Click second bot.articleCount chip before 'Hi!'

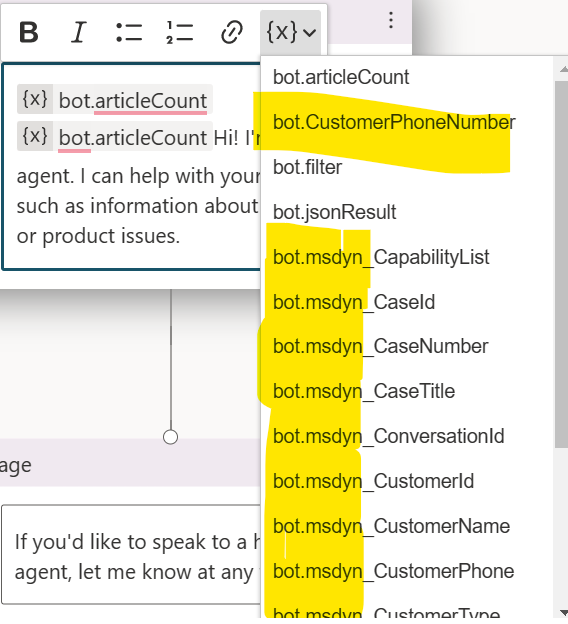tap(115, 137)
